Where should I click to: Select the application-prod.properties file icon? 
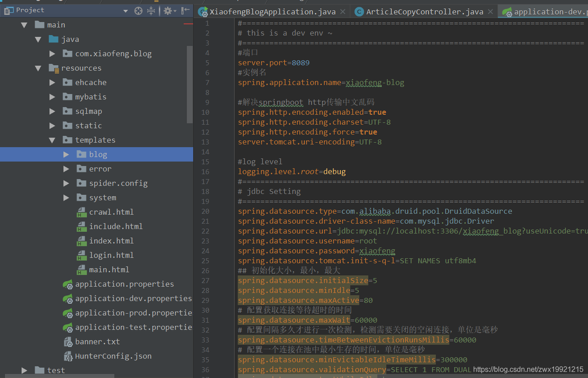tap(68, 313)
